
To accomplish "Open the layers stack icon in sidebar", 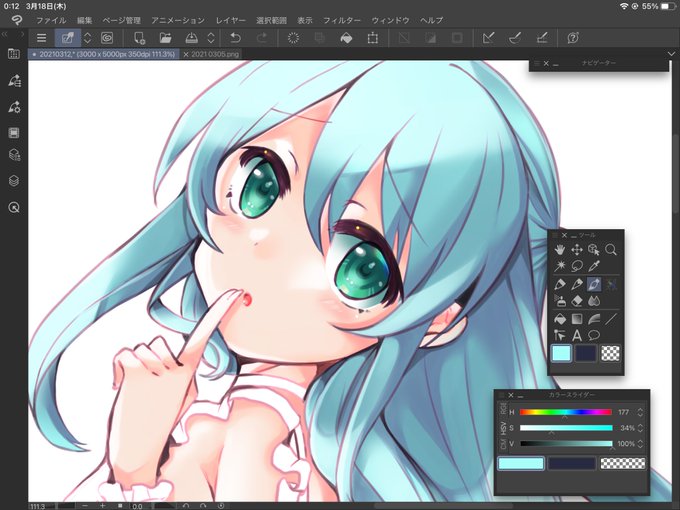I will 14,180.
